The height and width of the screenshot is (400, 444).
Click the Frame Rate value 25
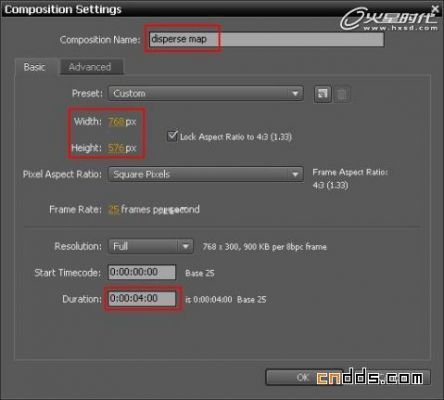(114, 210)
